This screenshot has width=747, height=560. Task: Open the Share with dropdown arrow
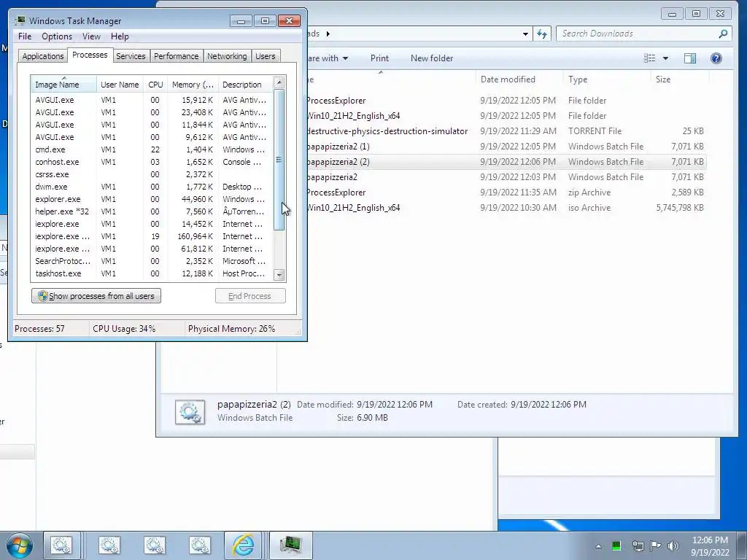click(x=345, y=58)
